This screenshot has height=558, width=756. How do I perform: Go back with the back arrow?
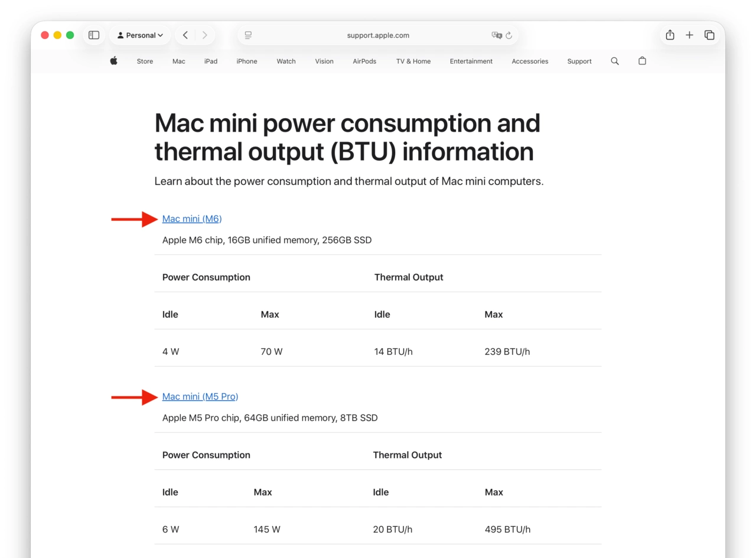[185, 35]
